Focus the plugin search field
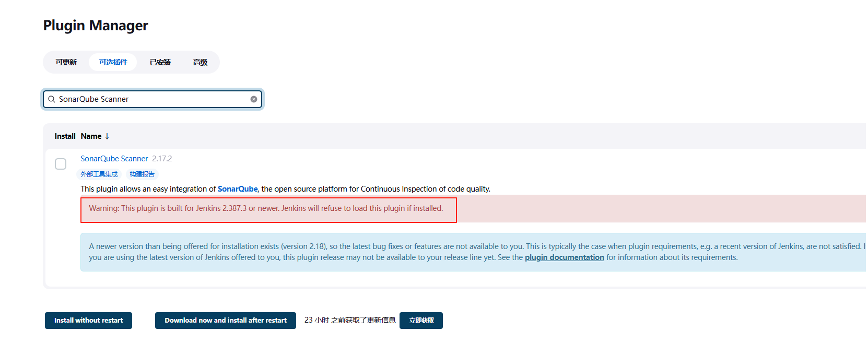 click(x=153, y=99)
